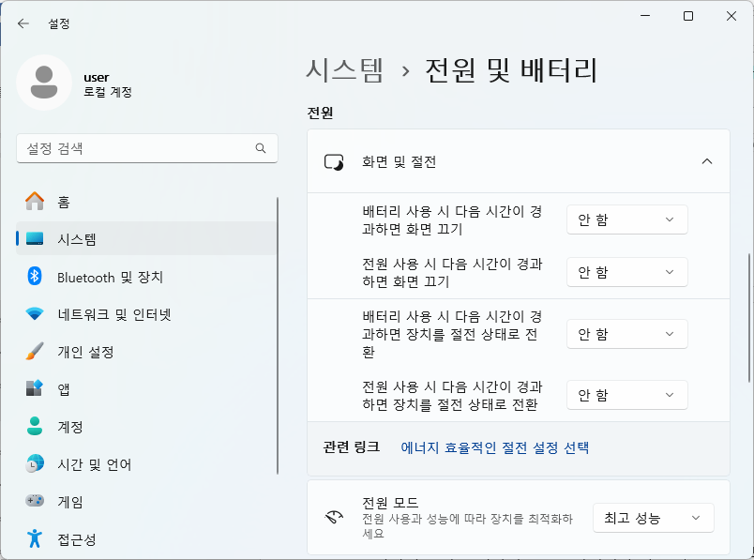Click the Bluetooth icon in sidebar
The width and height of the screenshot is (754, 560).
click(x=35, y=277)
